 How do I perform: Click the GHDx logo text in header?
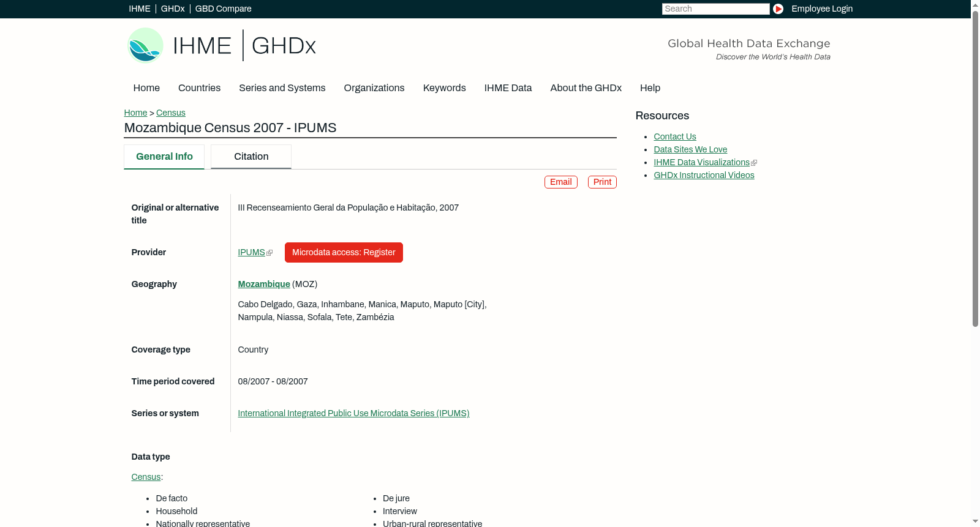coord(284,46)
